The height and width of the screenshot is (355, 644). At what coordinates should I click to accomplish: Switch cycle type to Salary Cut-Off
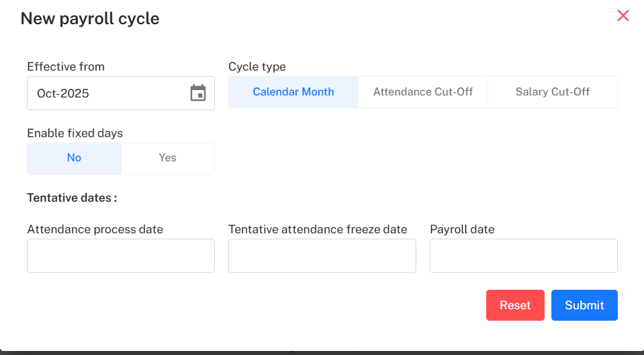[553, 92]
